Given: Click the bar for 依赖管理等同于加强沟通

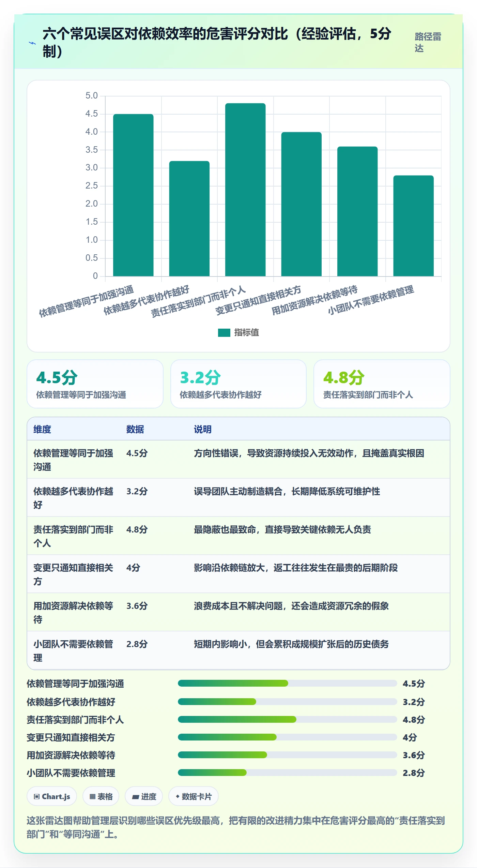Looking at the screenshot, I should click(133, 195).
